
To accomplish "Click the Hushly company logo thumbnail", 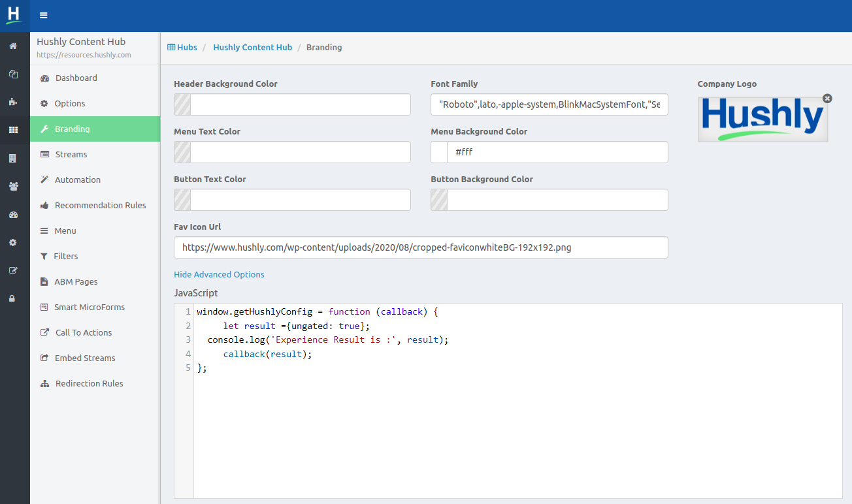I will click(762, 119).
